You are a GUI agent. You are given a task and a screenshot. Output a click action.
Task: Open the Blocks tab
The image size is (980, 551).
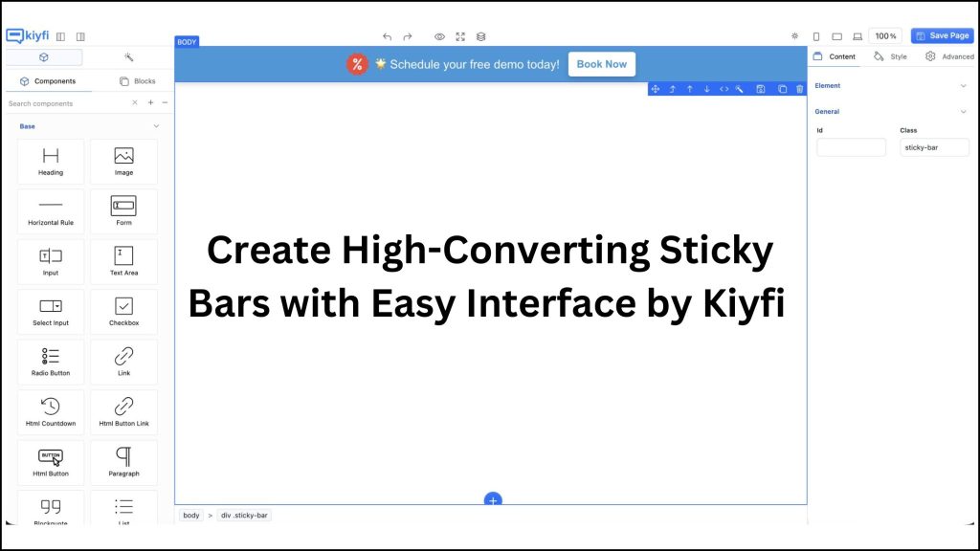point(137,81)
